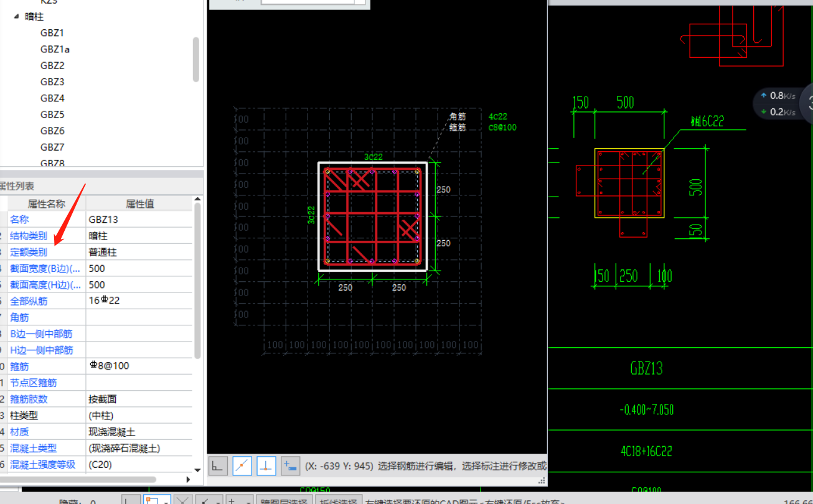Click the 角筋 property label in list
Screen dimensions: 813x504
coord(19,317)
